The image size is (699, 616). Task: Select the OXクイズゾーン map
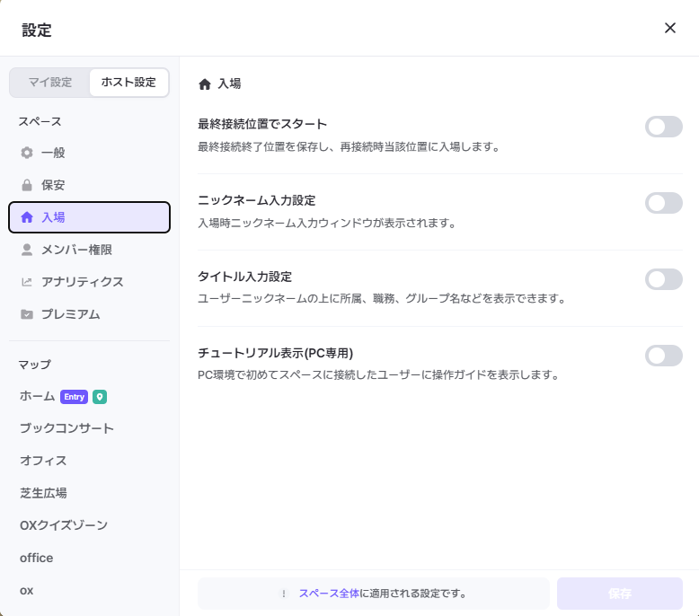pos(64,525)
